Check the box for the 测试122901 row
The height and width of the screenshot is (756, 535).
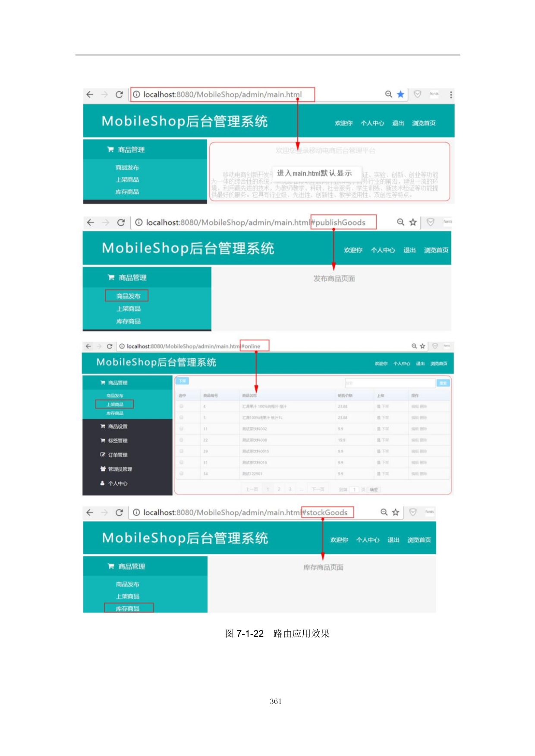point(181,474)
